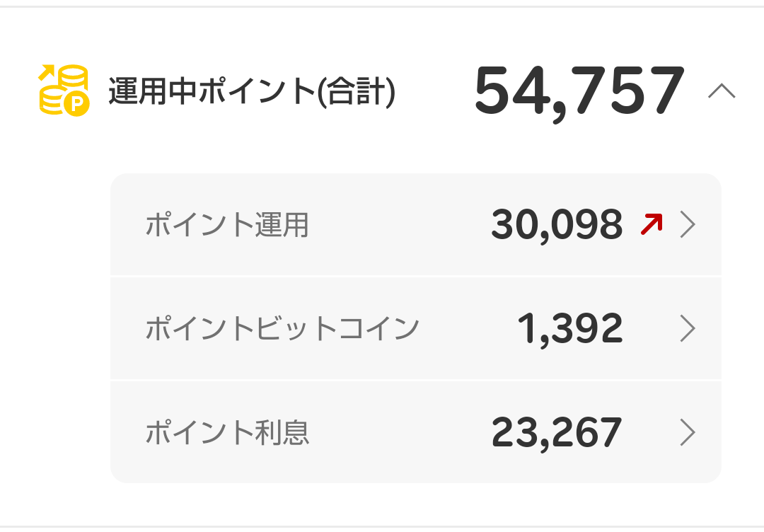Image resolution: width=764 pixels, height=532 pixels.
Task: Click the yellow coin stack points icon
Action: tap(64, 88)
